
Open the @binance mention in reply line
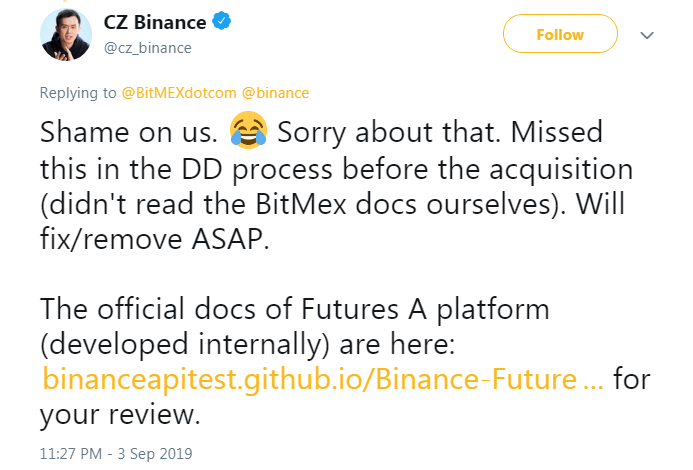point(272,93)
